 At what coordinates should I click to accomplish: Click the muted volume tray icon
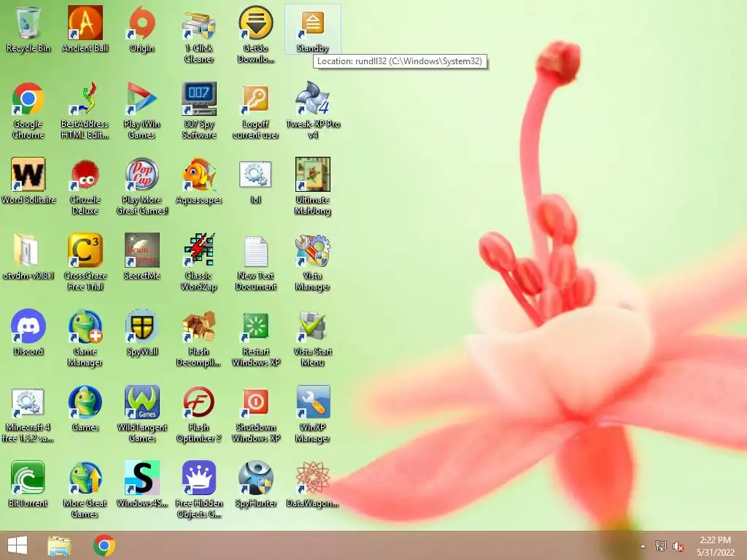[x=678, y=546]
